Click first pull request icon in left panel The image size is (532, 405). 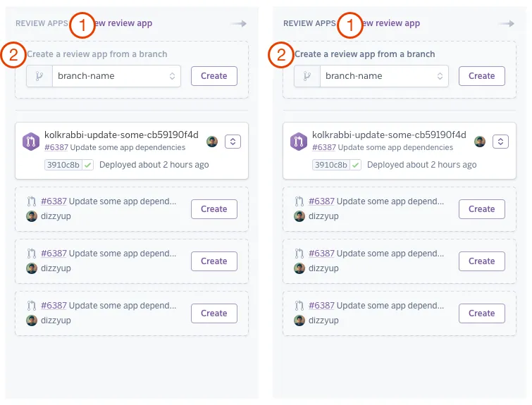point(32,201)
